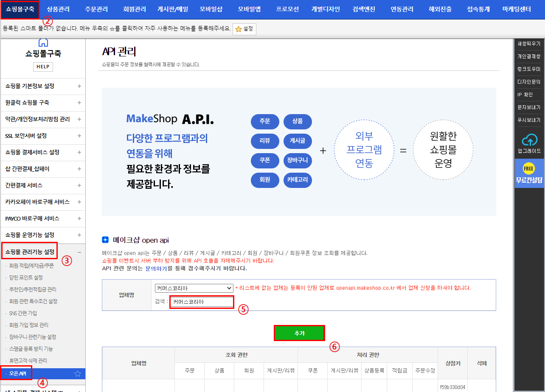Click 개인결제창 in right sidebar

coord(529,56)
